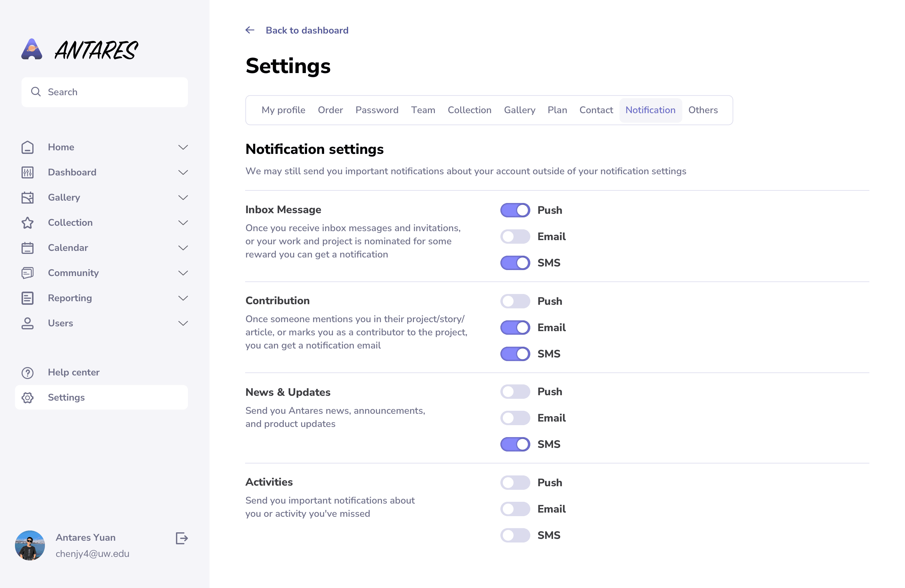
Task: Click the Dashboard sliders icon in sidebar
Action: (x=27, y=172)
